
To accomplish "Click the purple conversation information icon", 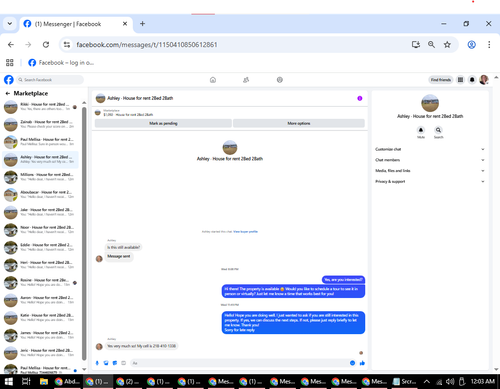I will 360,98.
